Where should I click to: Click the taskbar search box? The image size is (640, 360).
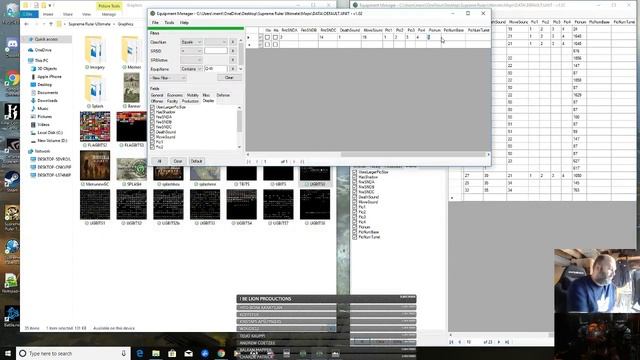pos(73,353)
